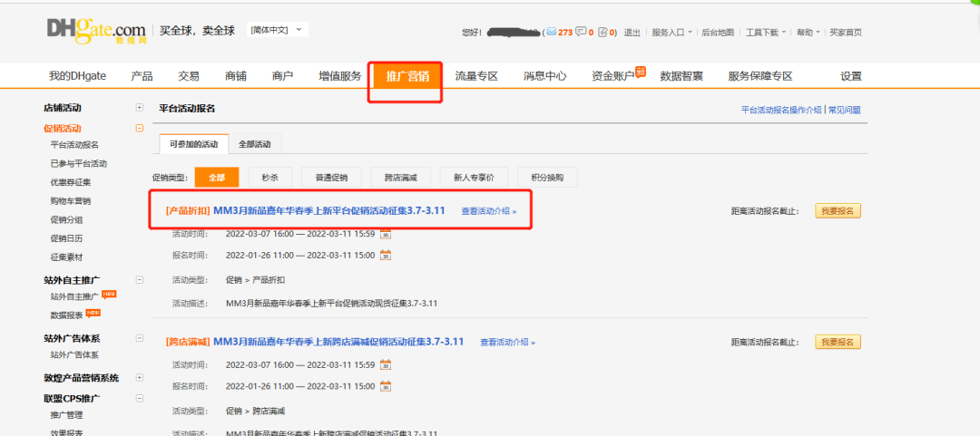Collapse the 联盟CPS推广 sidebar section
980x436 pixels.
[140, 398]
